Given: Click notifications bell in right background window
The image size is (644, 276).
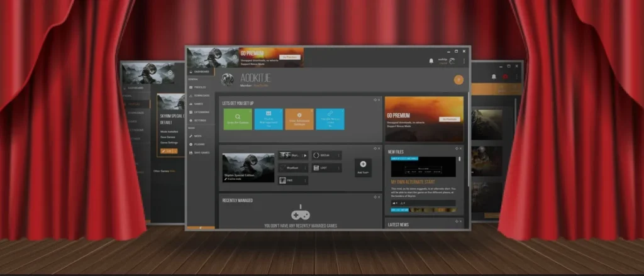Looking at the screenshot, I should coord(494,77).
